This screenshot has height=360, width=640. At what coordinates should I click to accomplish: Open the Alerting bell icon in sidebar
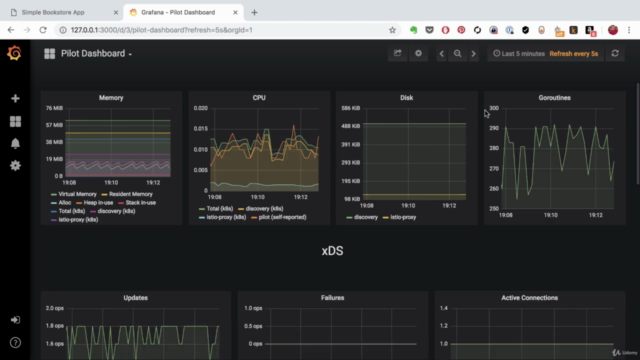tap(15, 143)
